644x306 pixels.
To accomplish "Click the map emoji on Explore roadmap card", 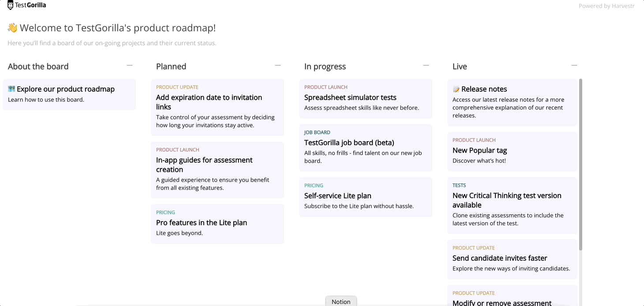I will click(11, 89).
